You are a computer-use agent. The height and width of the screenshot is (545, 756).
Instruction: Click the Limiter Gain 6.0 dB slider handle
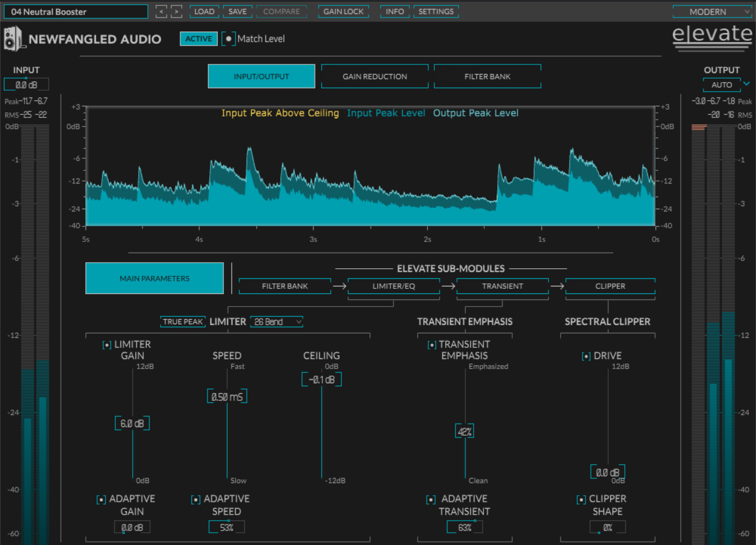pos(132,423)
